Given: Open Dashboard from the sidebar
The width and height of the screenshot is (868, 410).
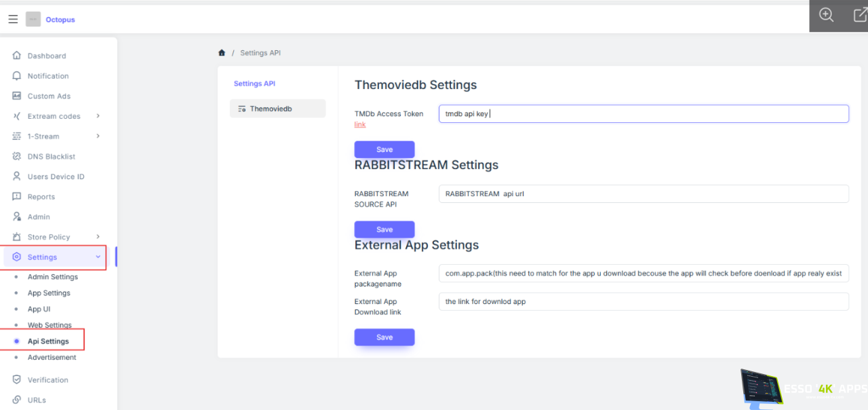Looking at the screenshot, I should click(x=46, y=56).
